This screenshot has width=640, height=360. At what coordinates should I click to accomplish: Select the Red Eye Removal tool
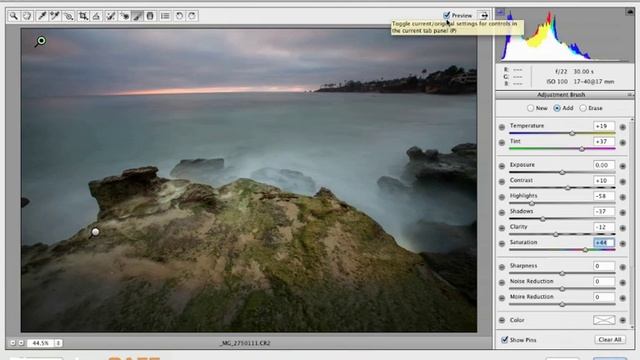tap(124, 16)
